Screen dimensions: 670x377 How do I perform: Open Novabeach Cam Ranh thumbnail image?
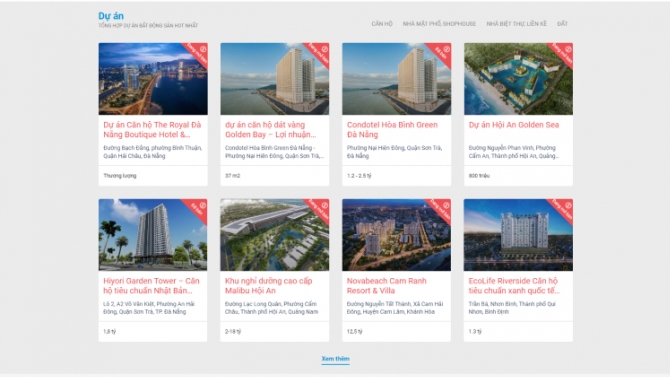pyautogui.click(x=397, y=235)
